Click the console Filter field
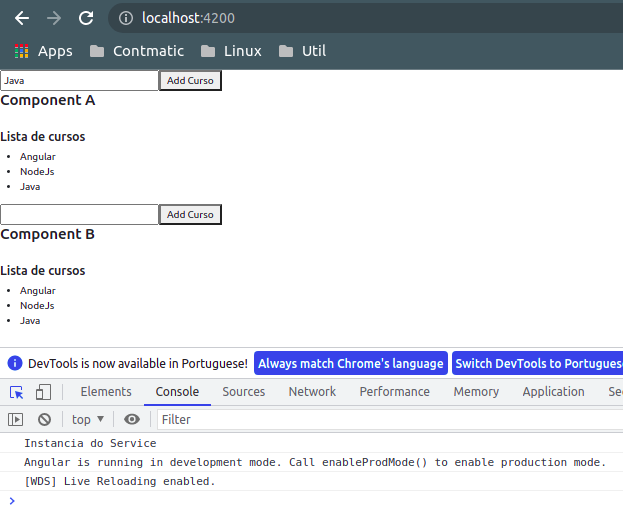Screen dimensions: 623x527 (x=390, y=420)
